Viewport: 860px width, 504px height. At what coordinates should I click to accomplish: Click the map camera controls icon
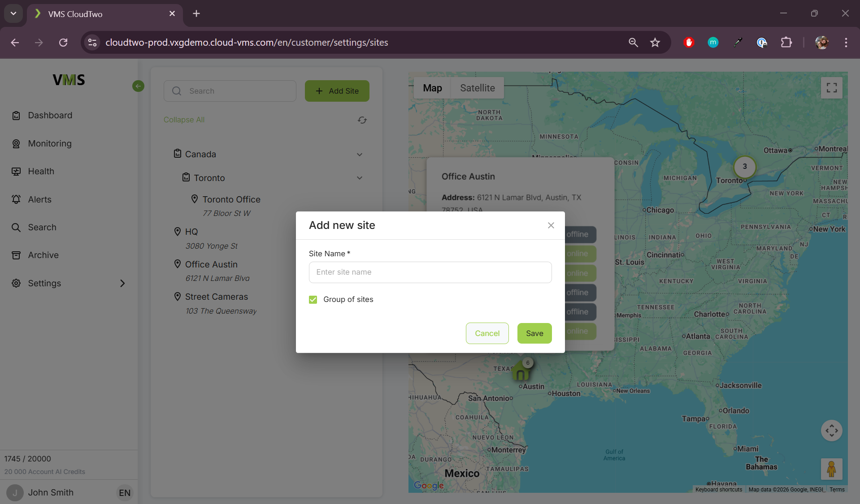[x=831, y=431]
